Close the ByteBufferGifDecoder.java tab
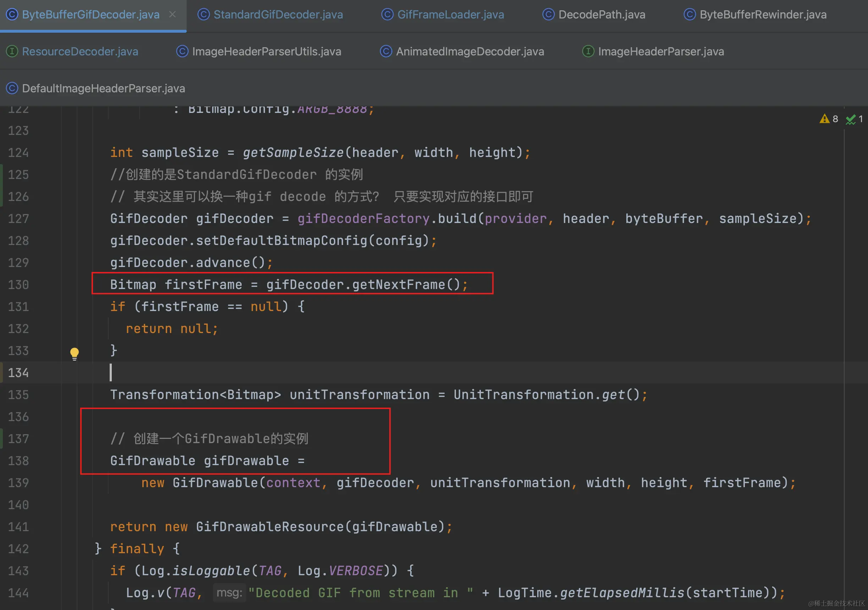Viewport: 868px width, 610px height. point(172,14)
